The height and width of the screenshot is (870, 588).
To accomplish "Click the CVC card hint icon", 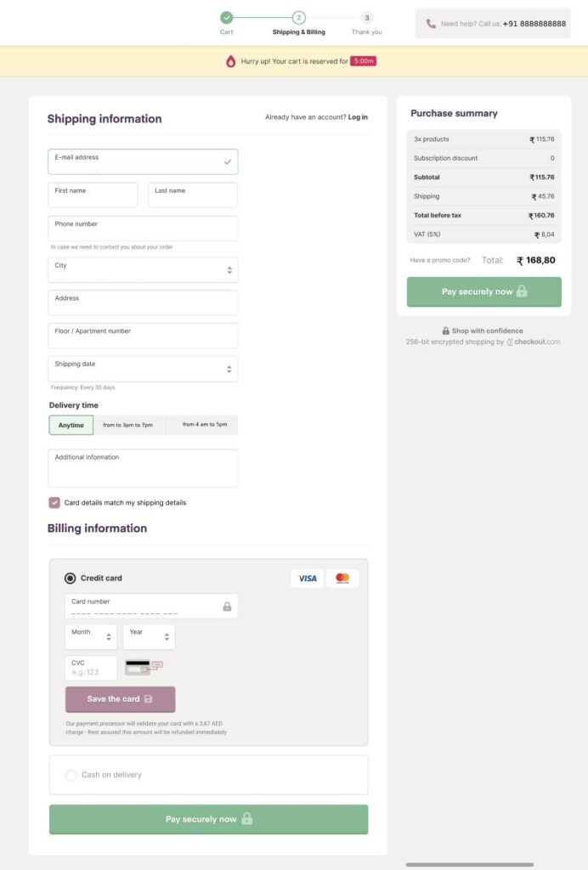I will tap(144, 667).
